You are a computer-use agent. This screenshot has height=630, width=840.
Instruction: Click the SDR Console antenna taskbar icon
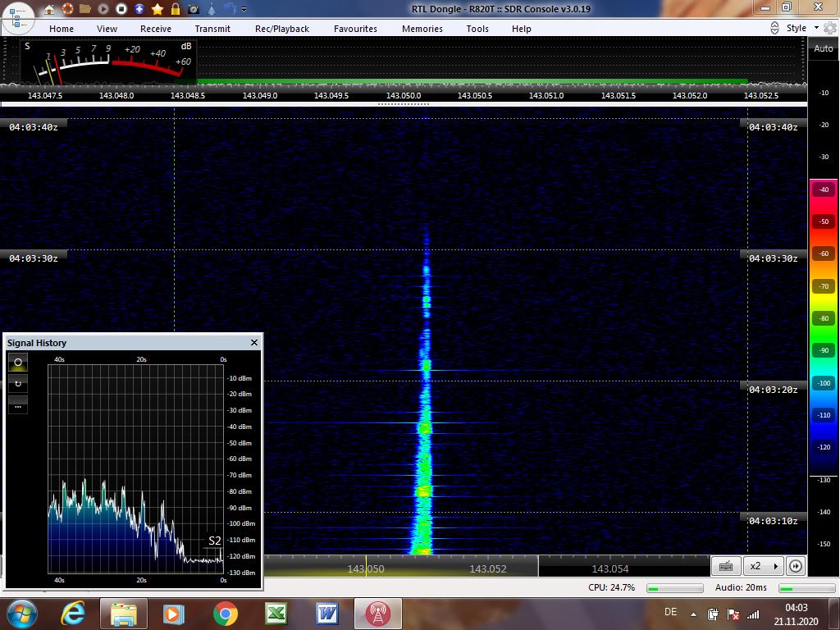(x=377, y=614)
